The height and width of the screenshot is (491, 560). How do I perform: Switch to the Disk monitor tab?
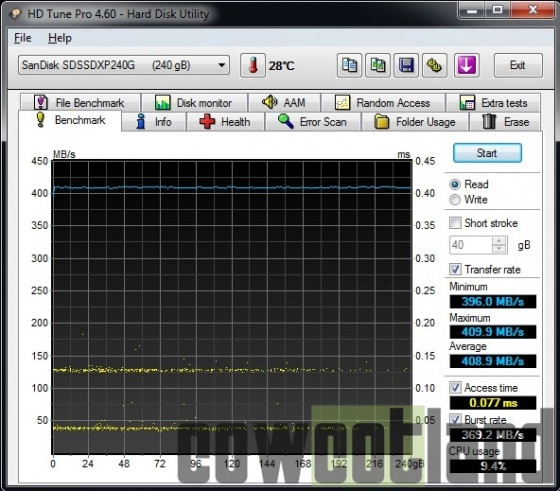point(195,103)
